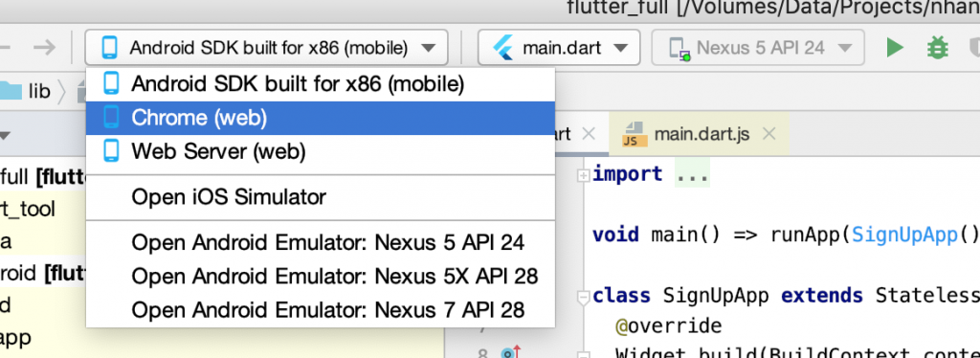The image size is (980, 358).
Task: Click the lib folder icon in breadcrumb
Action: (11, 91)
